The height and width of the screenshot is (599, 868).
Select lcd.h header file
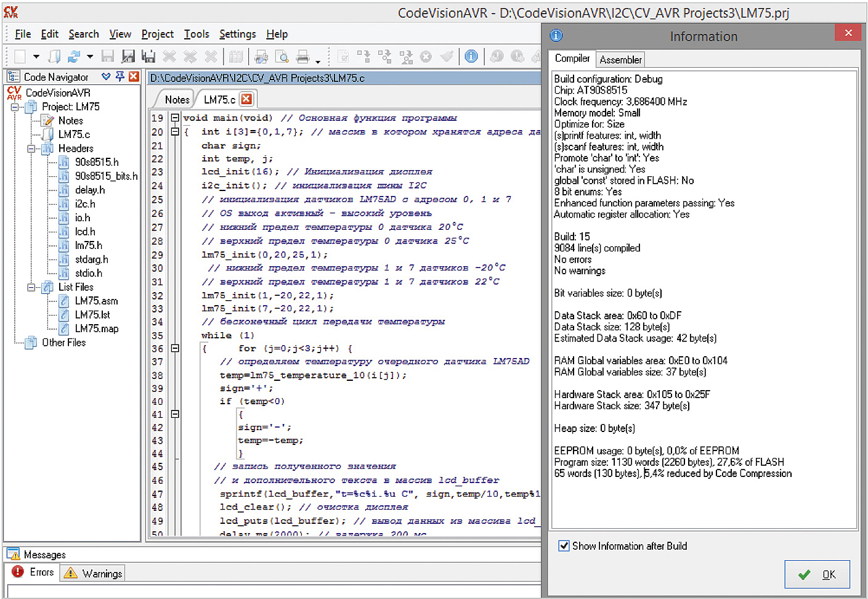click(x=85, y=232)
